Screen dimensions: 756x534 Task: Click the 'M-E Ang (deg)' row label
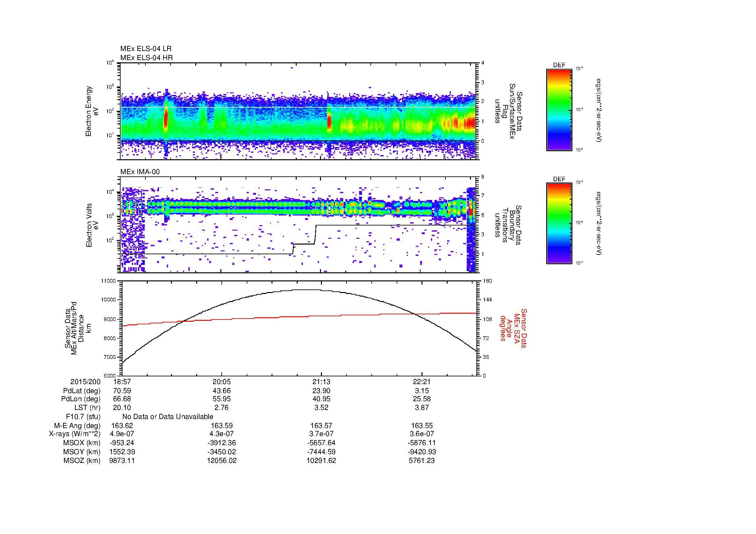tap(77, 426)
